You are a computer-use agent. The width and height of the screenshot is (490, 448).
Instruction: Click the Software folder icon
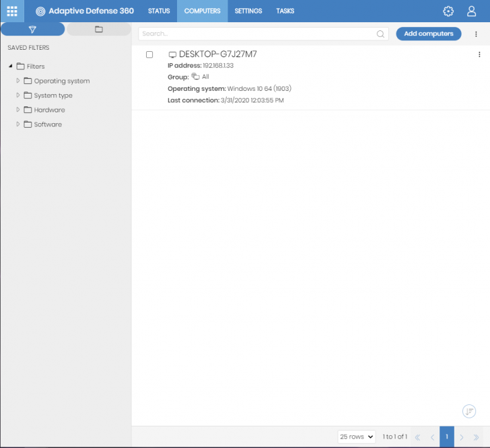tap(28, 124)
